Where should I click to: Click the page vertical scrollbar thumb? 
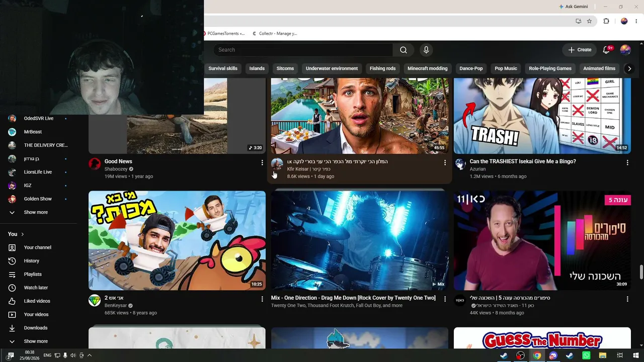(x=641, y=272)
